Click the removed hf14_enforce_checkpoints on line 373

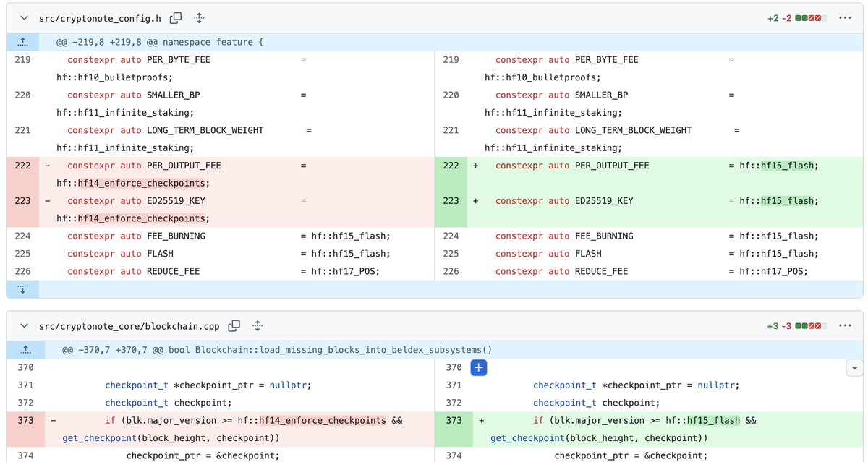pyautogui.click(x=323, y=421)
